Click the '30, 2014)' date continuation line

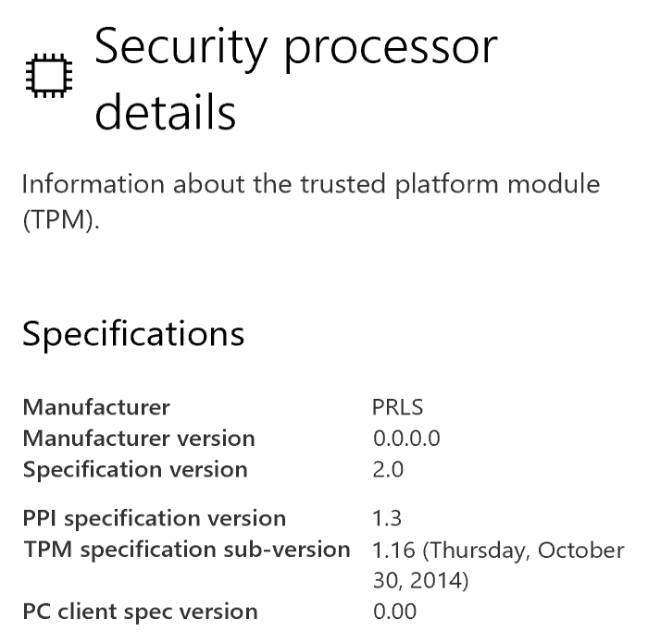(421, 580)
